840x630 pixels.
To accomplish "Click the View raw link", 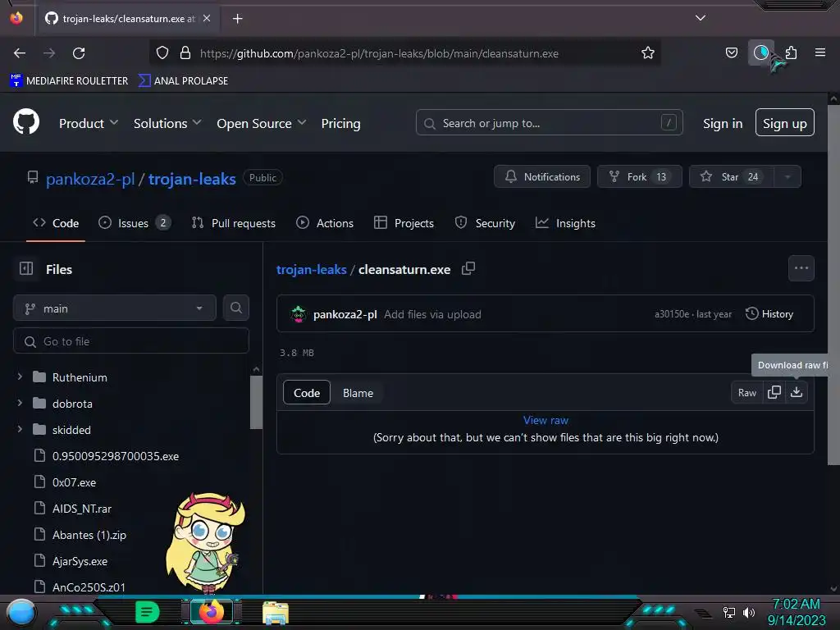I will [546, 420].
